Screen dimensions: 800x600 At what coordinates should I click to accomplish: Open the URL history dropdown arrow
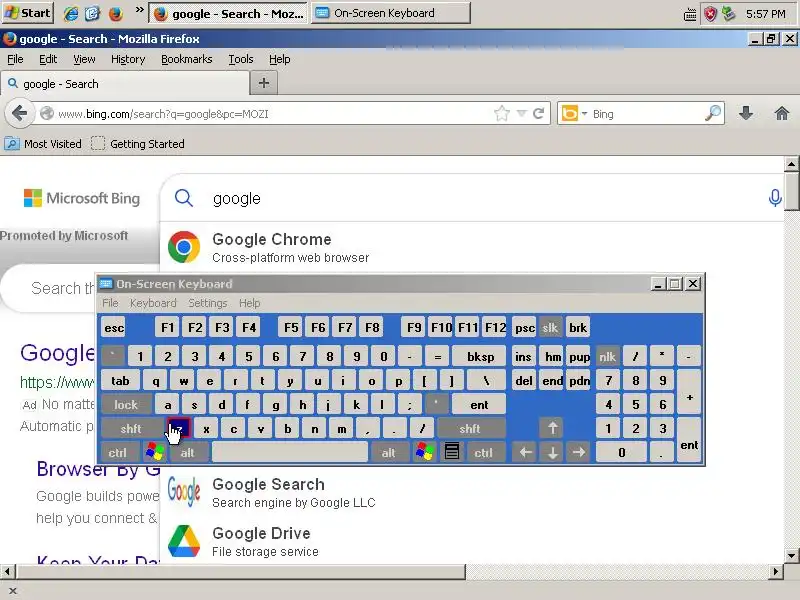[x=521, y=113]
